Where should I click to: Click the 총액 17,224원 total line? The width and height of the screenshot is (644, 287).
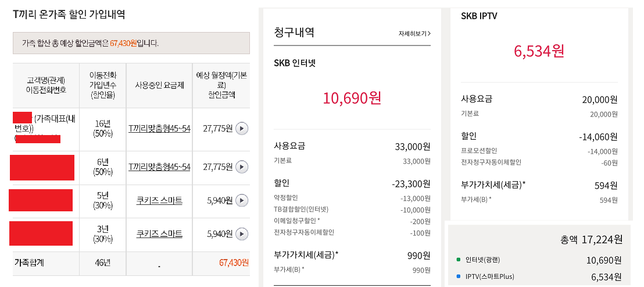[x=591, y=239]
